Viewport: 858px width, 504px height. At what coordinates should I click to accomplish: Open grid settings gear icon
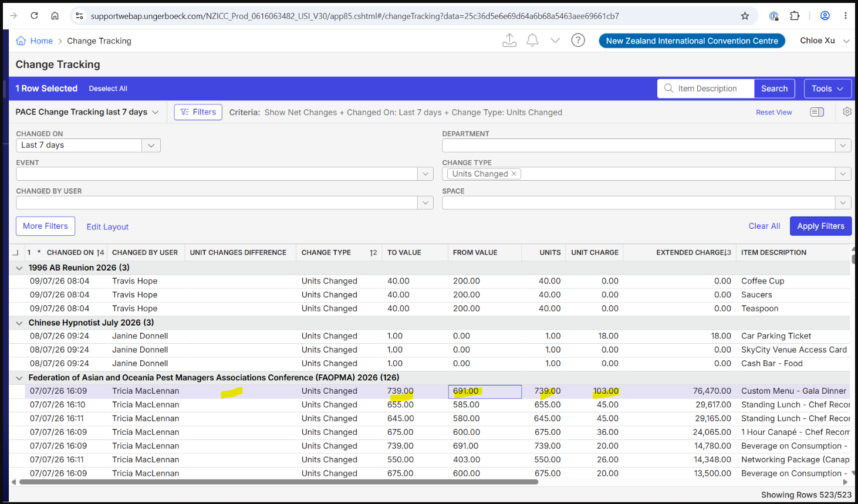pos(847,111)
